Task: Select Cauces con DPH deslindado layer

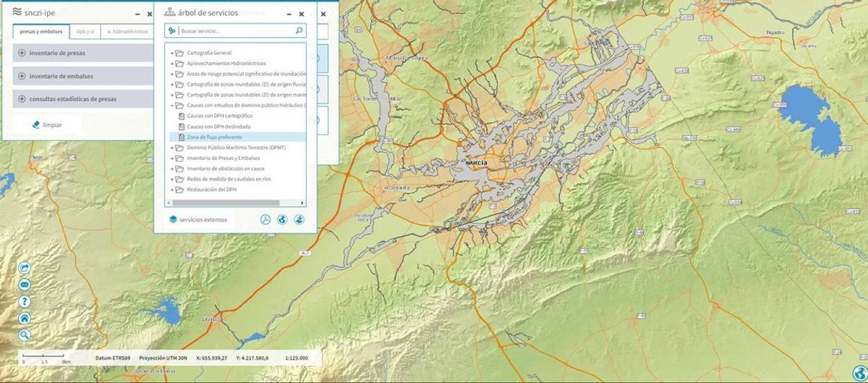Action: point(208,127)
